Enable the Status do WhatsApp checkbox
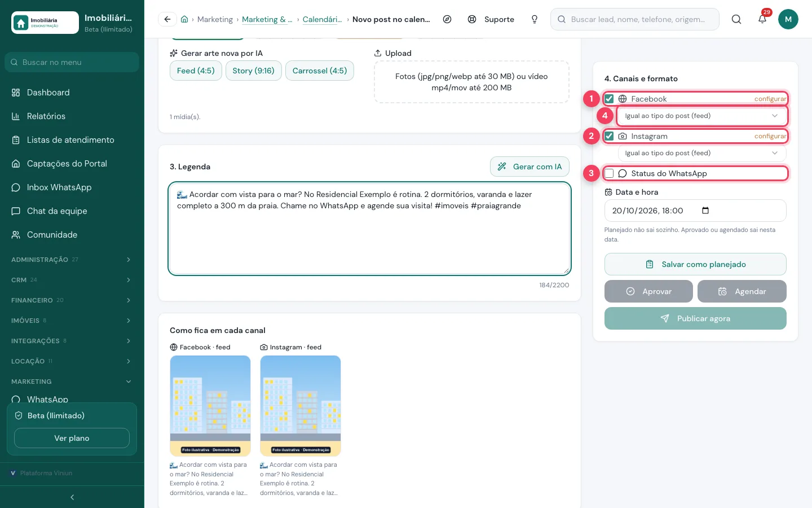Viewport: 812px width, 508px height. [x=609, y=173]
